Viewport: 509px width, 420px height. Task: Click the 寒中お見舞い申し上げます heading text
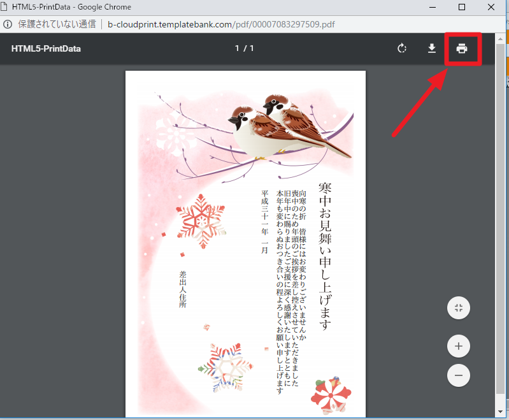pyautogui.click(x=325, y=255)
